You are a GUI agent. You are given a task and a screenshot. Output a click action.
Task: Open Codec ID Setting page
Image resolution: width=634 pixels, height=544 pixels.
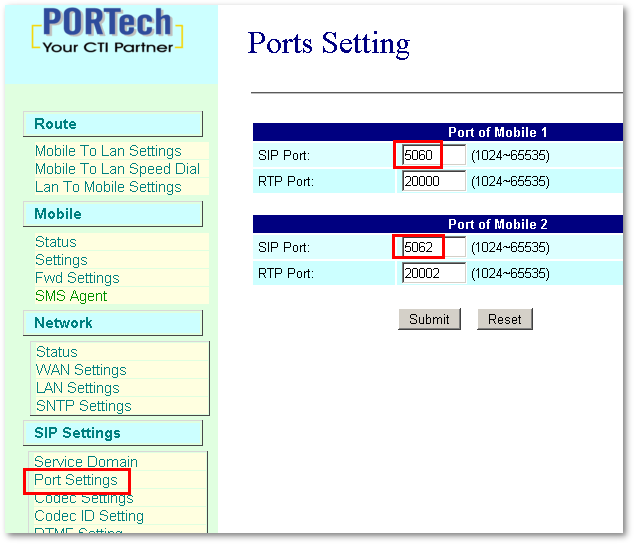click(89, 516)
